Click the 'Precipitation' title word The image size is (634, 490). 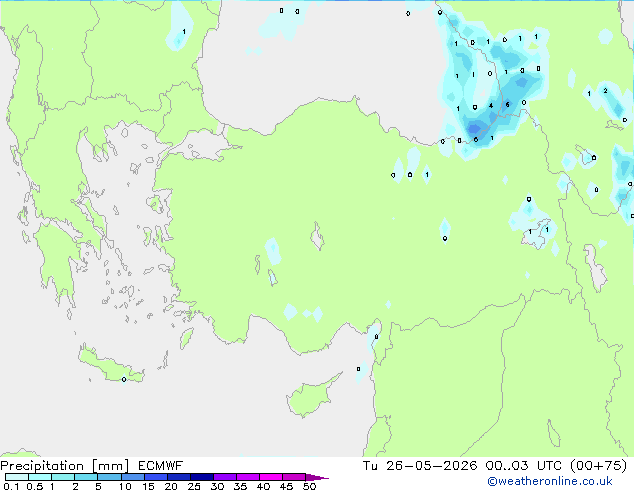42,466
